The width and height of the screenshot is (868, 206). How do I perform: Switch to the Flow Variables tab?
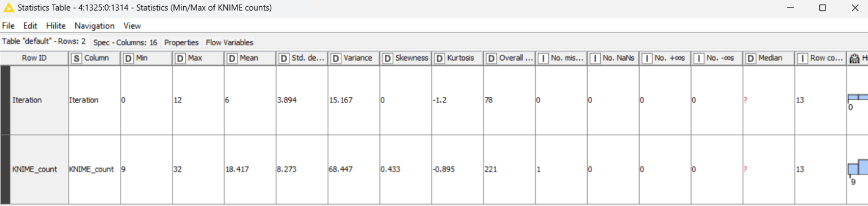pos(229,42)
